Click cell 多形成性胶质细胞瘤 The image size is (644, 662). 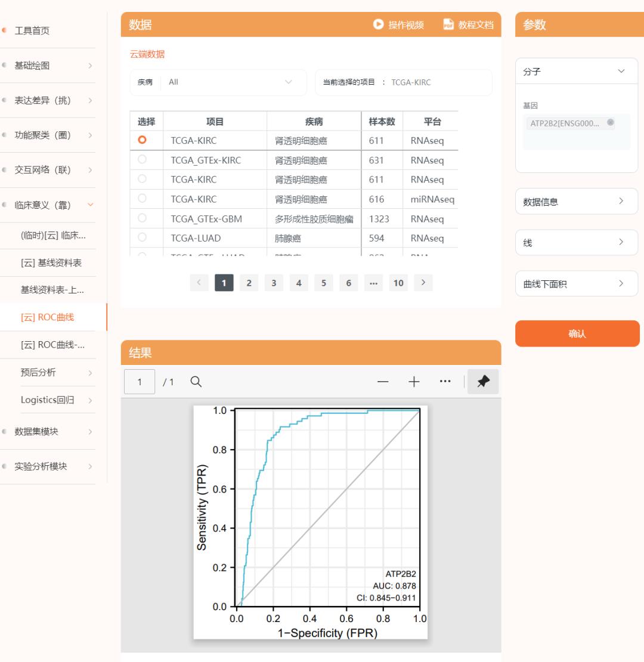coord(314,219)
